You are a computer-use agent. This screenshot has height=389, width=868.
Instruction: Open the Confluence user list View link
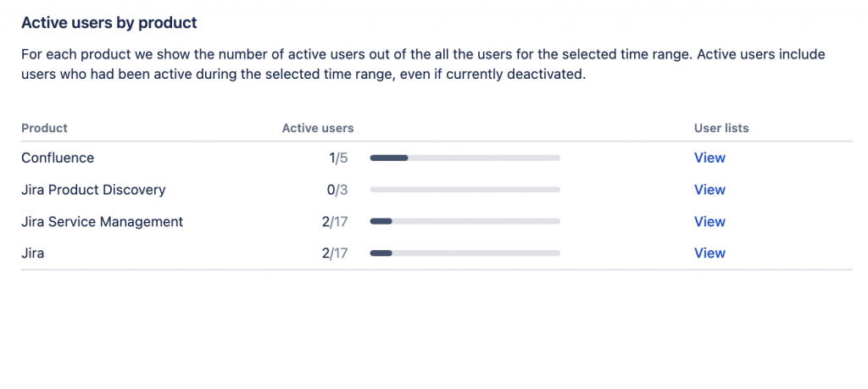tap(709, 158)
